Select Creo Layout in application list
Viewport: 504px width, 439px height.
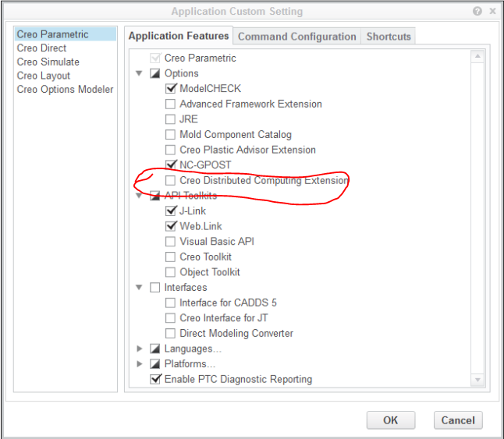(x=66, y=76)
